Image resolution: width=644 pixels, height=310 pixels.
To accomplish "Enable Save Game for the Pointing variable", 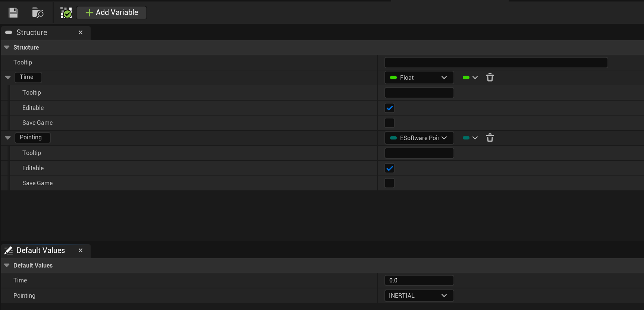I will click(x=389, y=183).
